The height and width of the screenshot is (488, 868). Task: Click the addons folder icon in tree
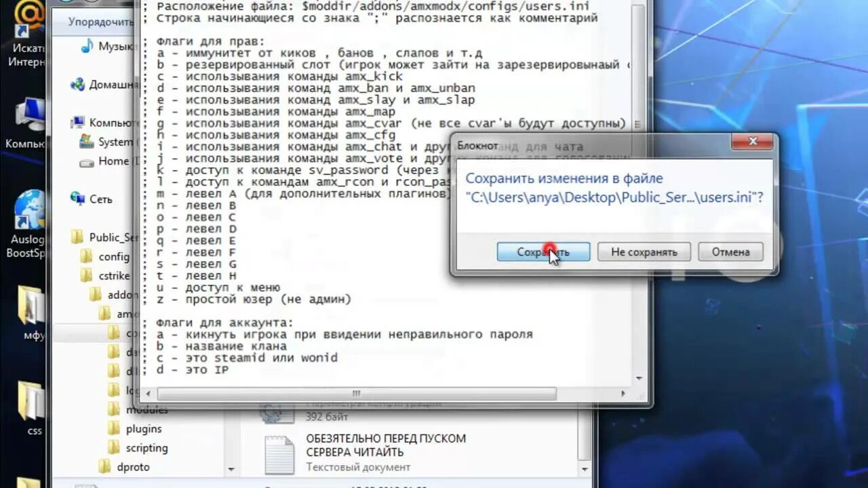pos(96,295)
